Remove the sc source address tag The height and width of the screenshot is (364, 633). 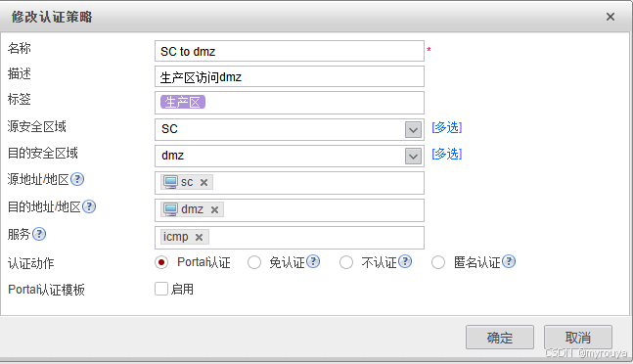point(203,182)
